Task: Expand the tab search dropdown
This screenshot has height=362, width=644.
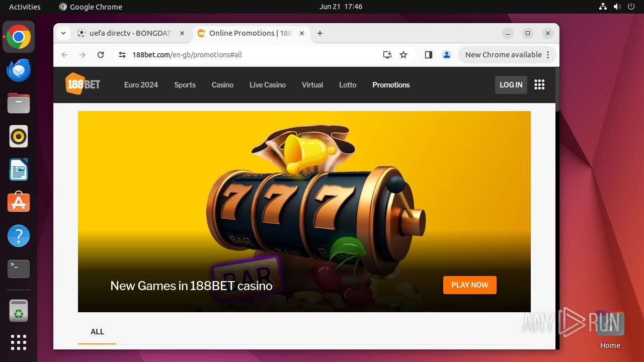Action: click(63, 33)
